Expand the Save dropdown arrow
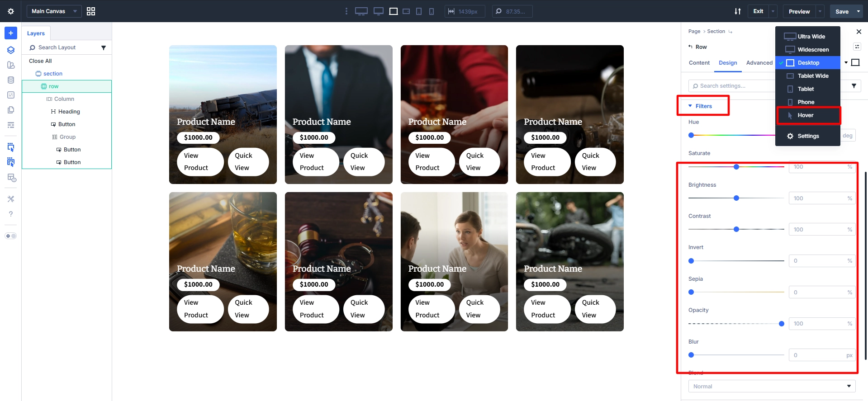Image resolution: width=868 pixels, height=401 pixels. click(859, 11)
